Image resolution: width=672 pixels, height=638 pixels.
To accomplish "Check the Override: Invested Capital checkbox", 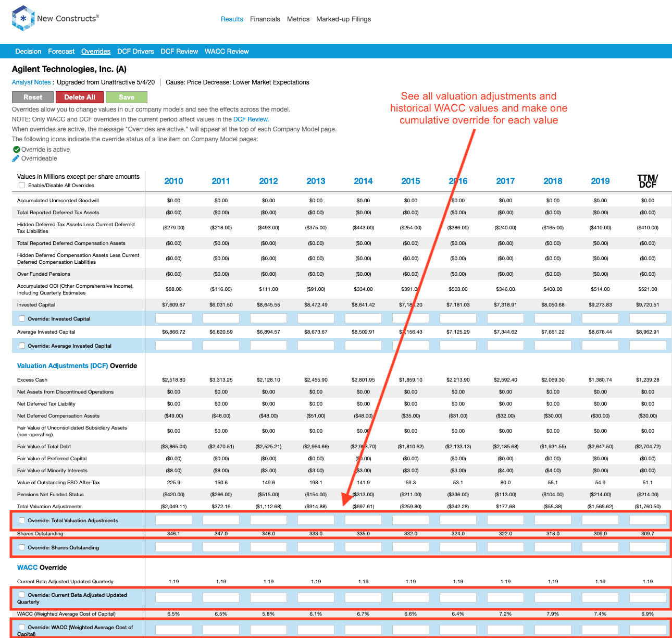I will coord(22,318).
